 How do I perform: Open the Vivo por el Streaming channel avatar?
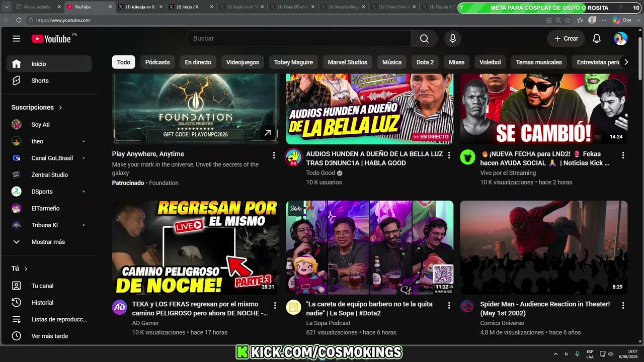click(468, 157)
